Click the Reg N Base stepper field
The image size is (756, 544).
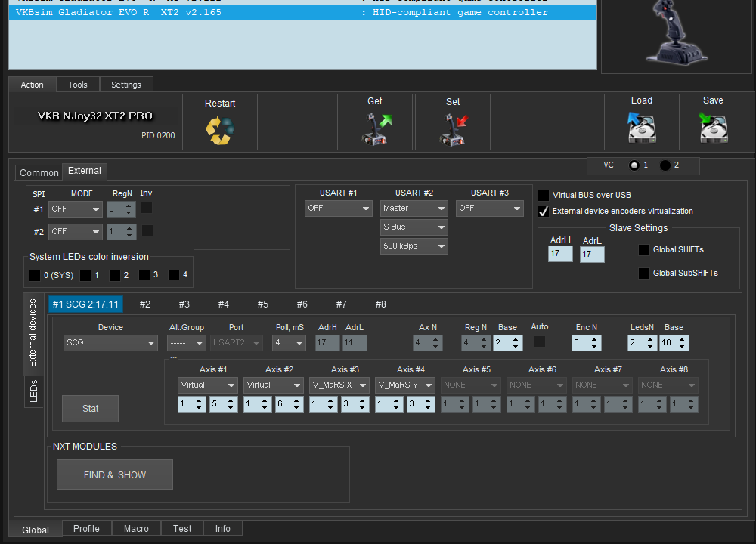pos(508,342)
